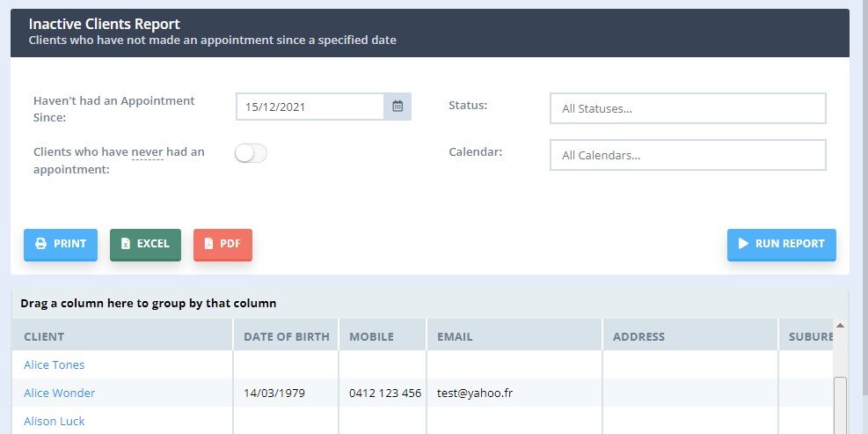Expand the All Calendars dropdown
Viewport: 868px width, 434px height.
tap(688, 155)
